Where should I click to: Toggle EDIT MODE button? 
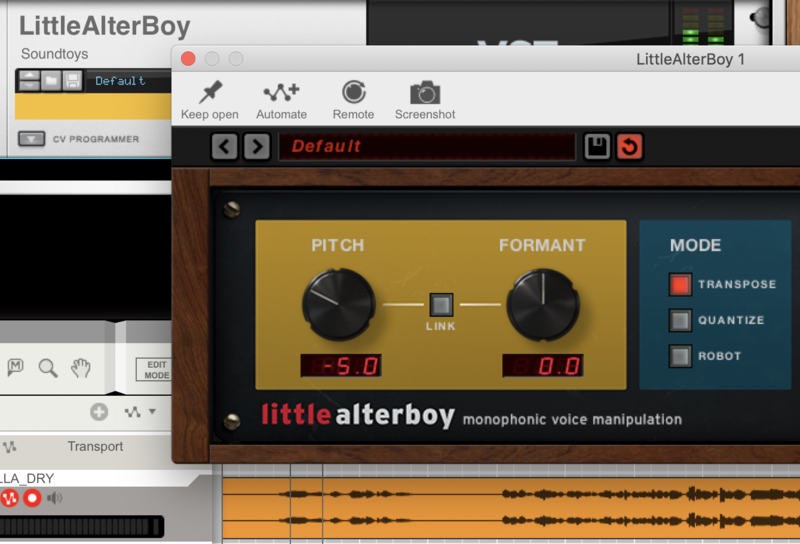tap(155, 369)
